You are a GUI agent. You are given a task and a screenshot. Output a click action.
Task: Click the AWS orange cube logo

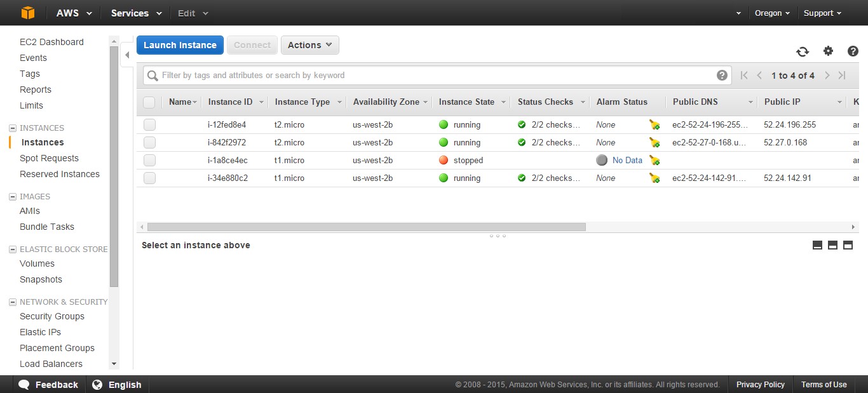click(28, 13)
